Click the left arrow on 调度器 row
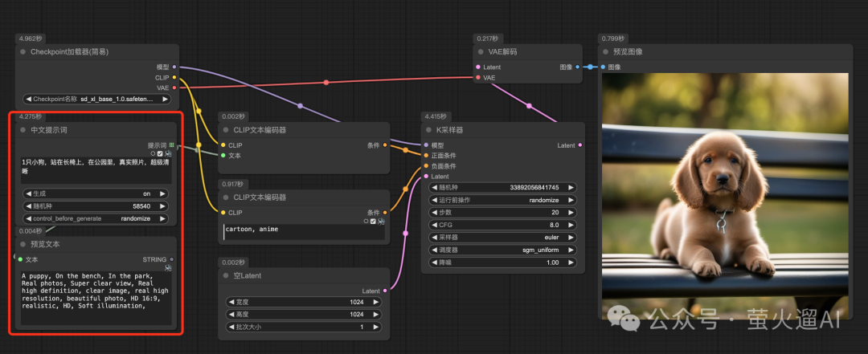 tap(435, 250)
